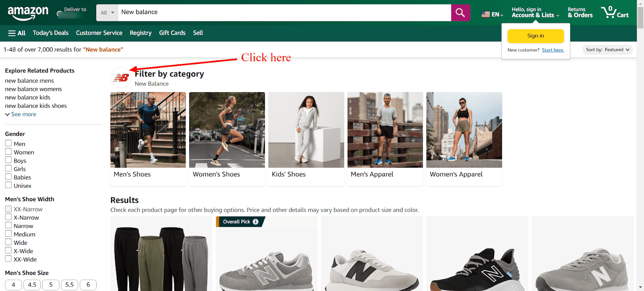Check the Narrow shoe width checkbox

(8, 225)
